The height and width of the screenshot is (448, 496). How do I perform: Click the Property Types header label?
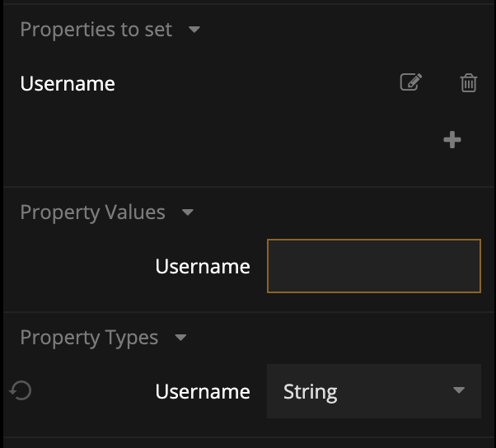coord(89,338)
